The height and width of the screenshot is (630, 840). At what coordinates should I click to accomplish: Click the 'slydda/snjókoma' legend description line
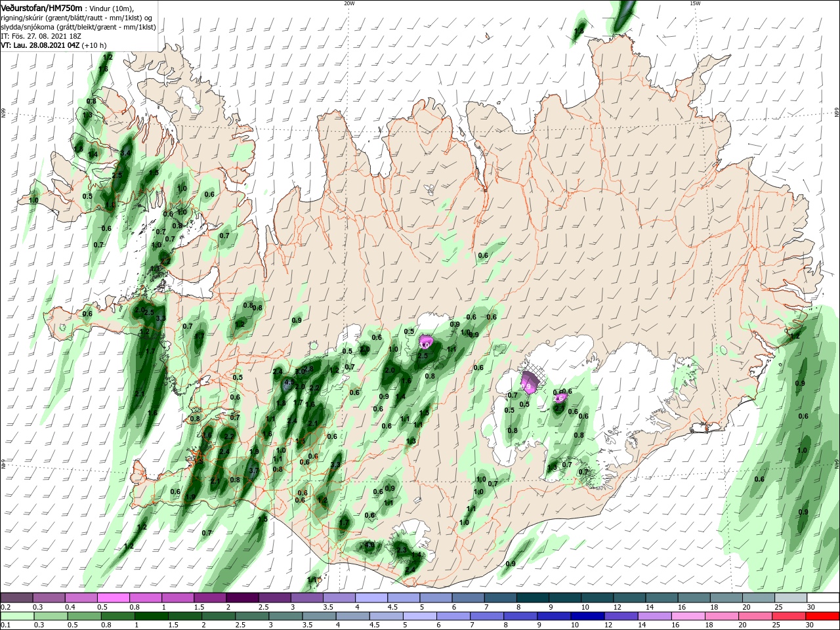point(78,27)
